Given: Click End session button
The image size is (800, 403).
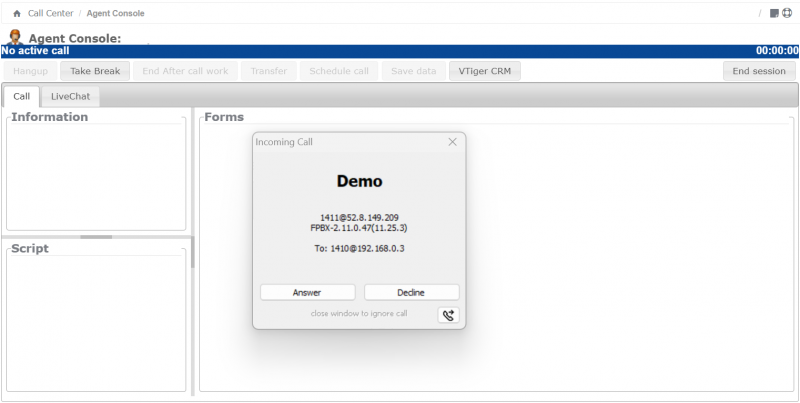Looking at the screenshot, I should click(x=759, y=72).
